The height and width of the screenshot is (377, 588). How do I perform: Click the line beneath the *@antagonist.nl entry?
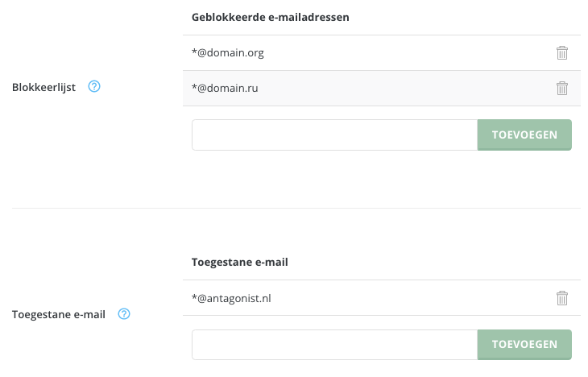(382, 316)
